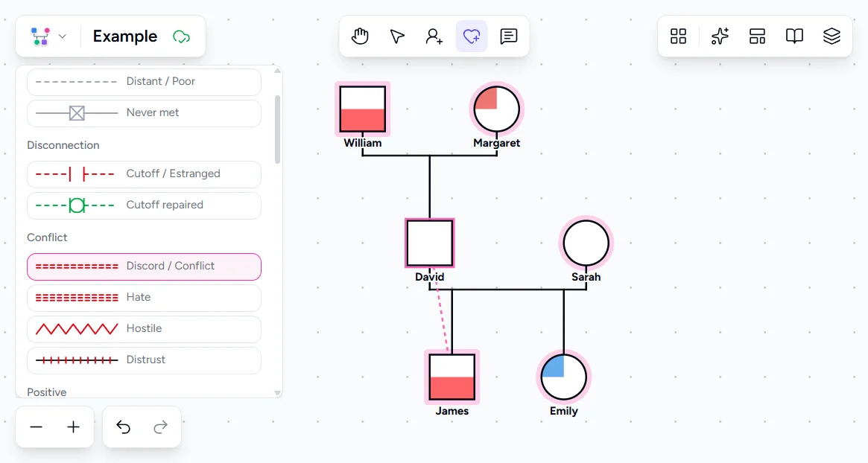Select Discord / Conflict relationship type
868x463 pixels.
144,266
